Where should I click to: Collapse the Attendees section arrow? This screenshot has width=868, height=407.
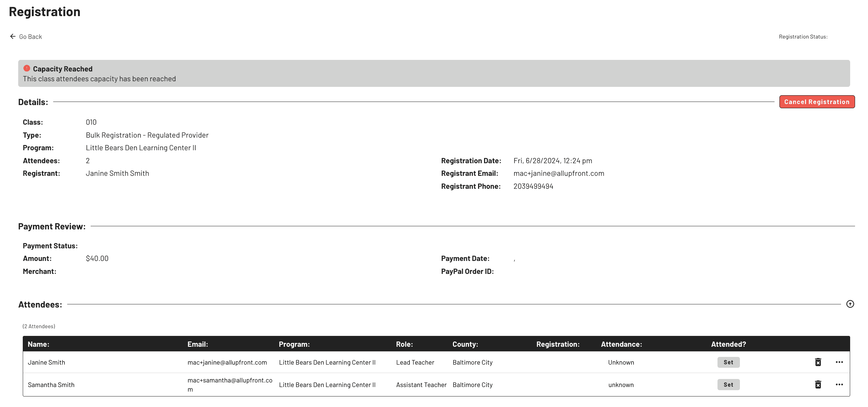[x=850, y=304]
